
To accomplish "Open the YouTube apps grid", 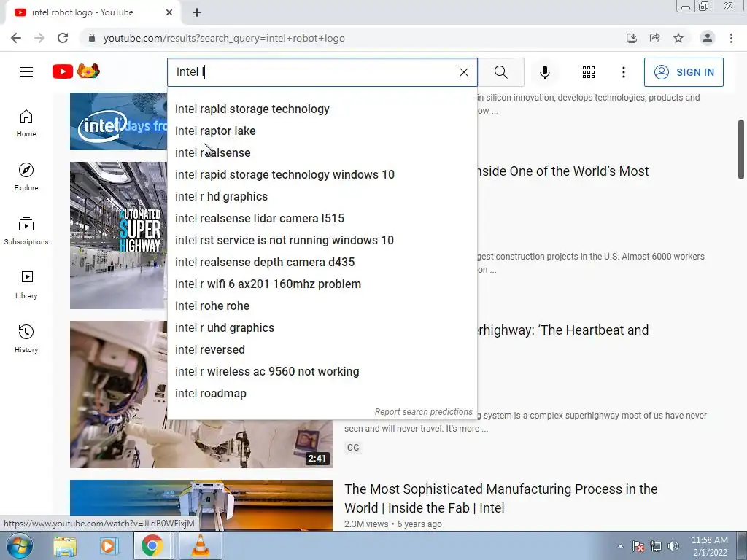I will pos(589,72).
